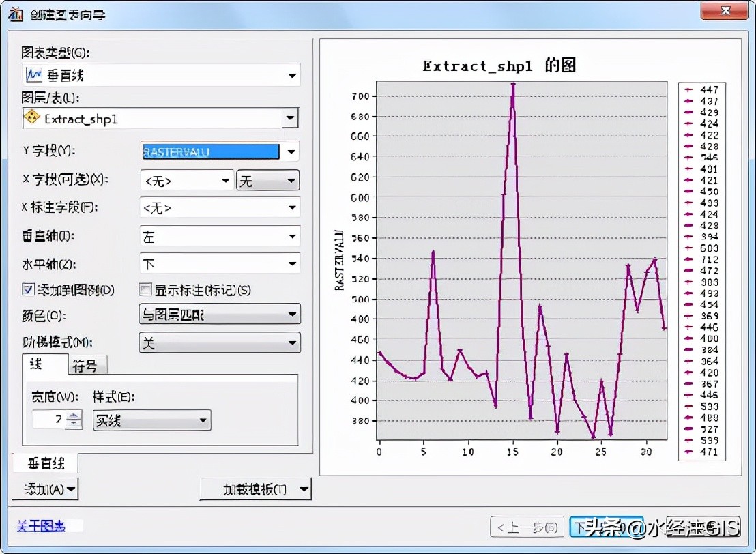756x554 pixels.
Task: Enable the 显示标注(标记) checkbox
Action: coord(145,289)
